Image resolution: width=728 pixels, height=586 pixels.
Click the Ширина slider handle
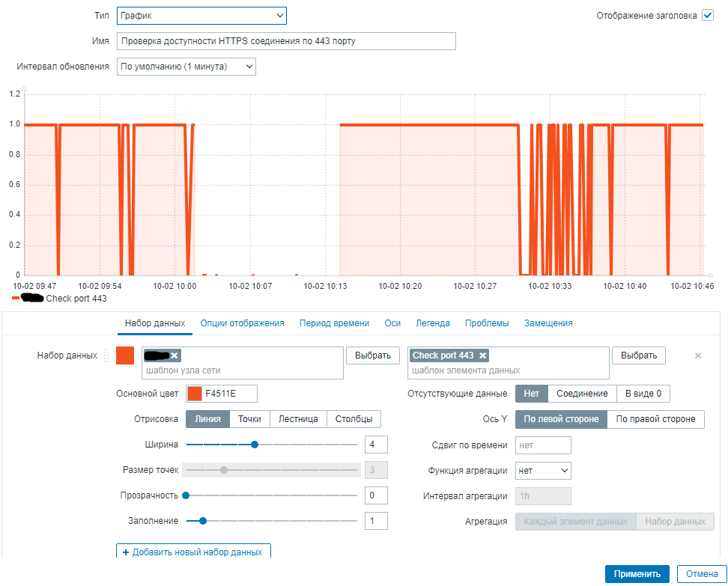pos(255,445)
